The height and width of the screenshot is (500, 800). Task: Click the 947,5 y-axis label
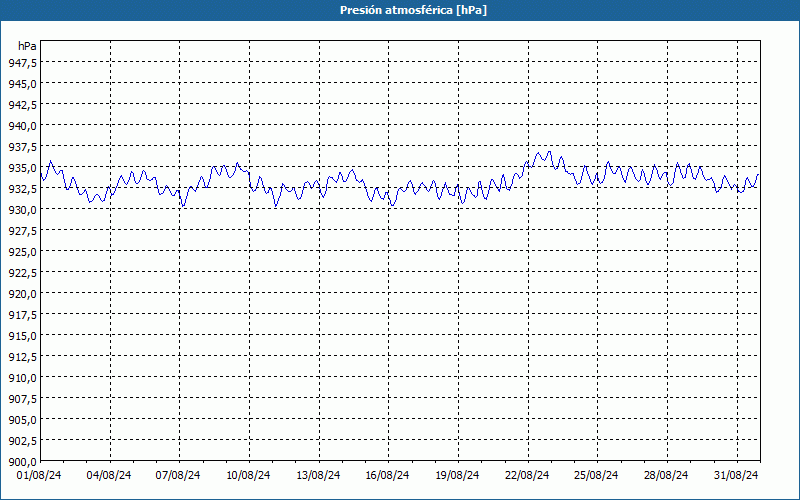click(22, 62)
